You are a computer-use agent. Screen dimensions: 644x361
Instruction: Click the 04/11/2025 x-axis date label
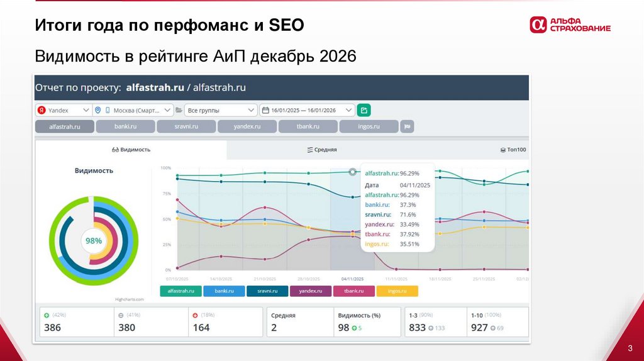[x=352, y=279]
